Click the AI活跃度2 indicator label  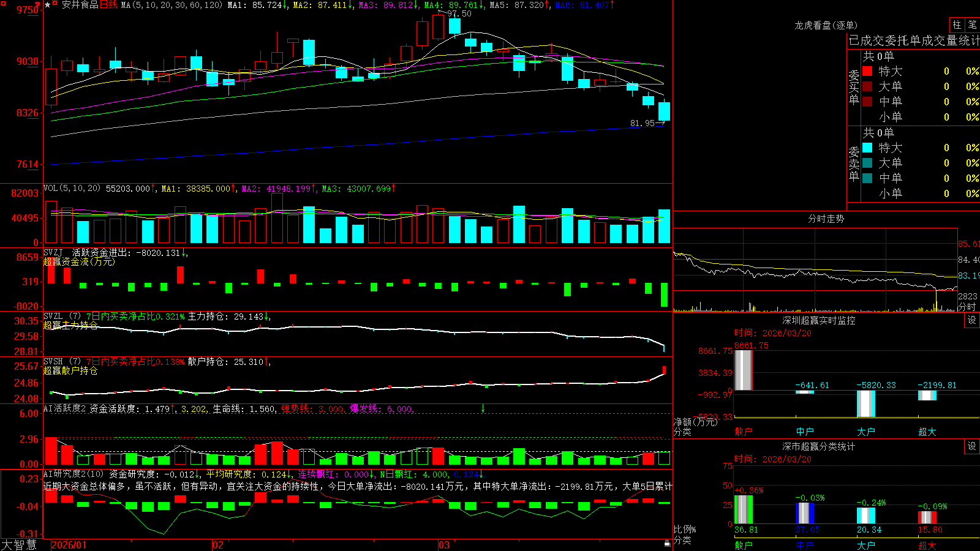[x=65, y=409]
